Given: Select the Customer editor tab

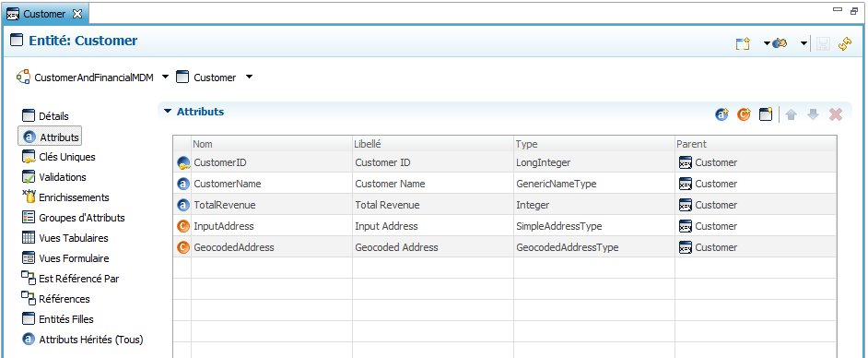Looking at the screenshot, I should point(44,14).
